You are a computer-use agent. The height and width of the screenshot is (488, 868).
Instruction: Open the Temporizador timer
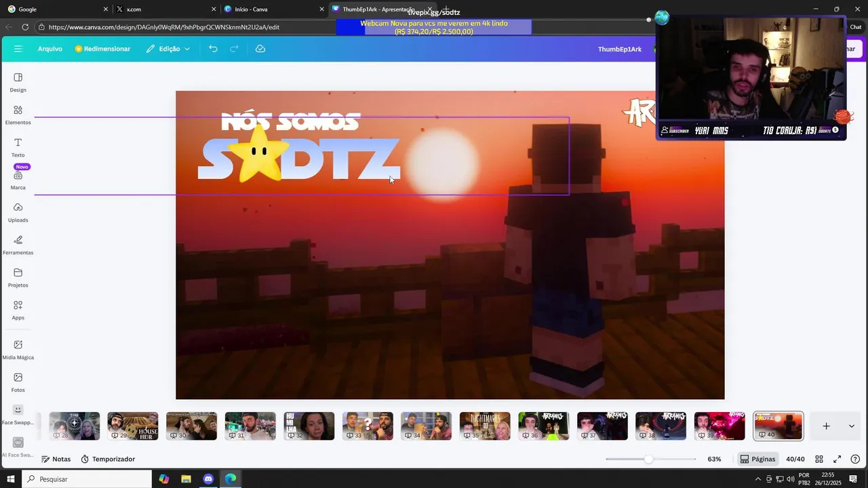click(x=108, y=459)
